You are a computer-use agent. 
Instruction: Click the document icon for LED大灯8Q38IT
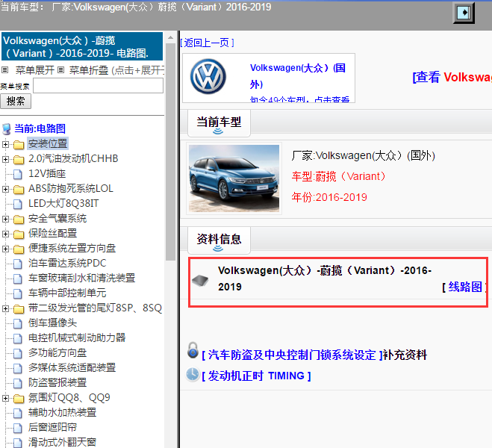point(18,205)
